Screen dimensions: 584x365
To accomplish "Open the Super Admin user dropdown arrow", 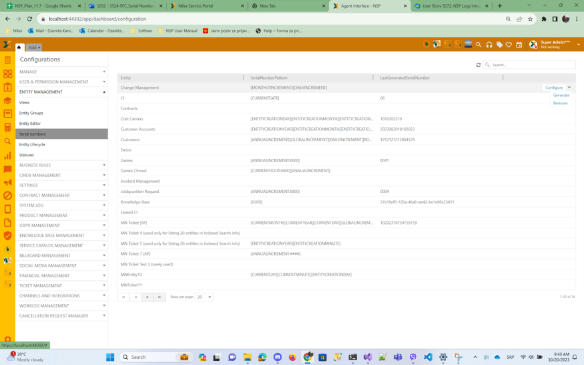I will coord(578,45).
